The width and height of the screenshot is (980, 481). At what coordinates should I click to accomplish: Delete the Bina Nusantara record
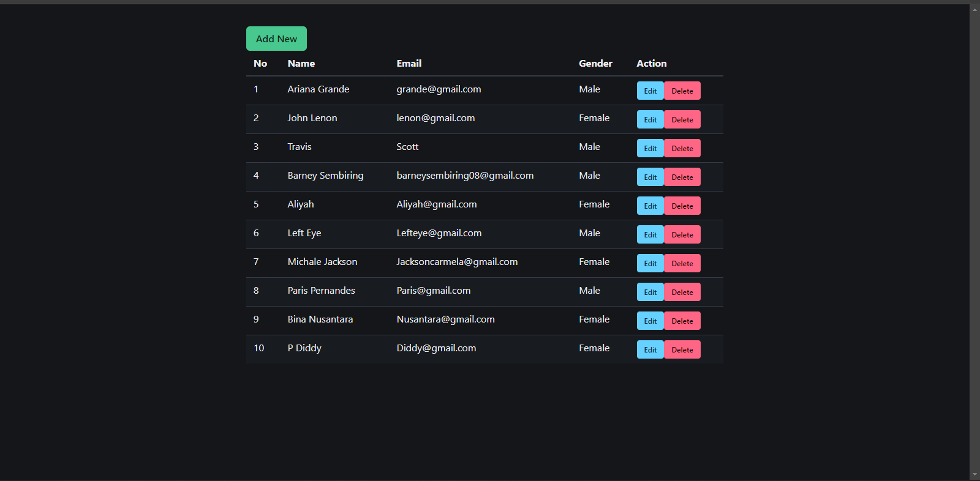point(682,321)
